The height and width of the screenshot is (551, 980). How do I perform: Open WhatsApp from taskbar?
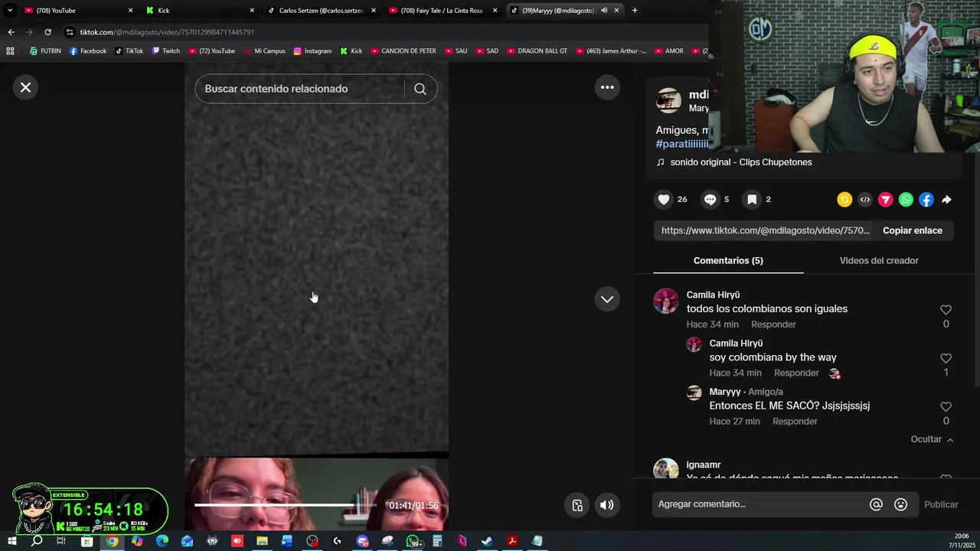coord(413,541)
